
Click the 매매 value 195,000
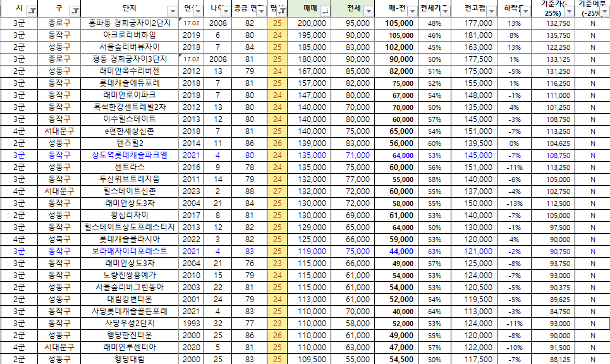tap(312, 35)
